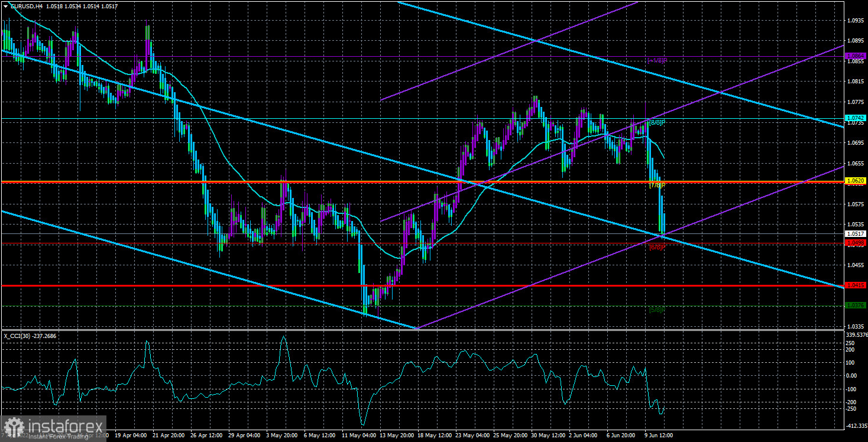Click the 21 Apr 20:00 time label

pos(167,435)
